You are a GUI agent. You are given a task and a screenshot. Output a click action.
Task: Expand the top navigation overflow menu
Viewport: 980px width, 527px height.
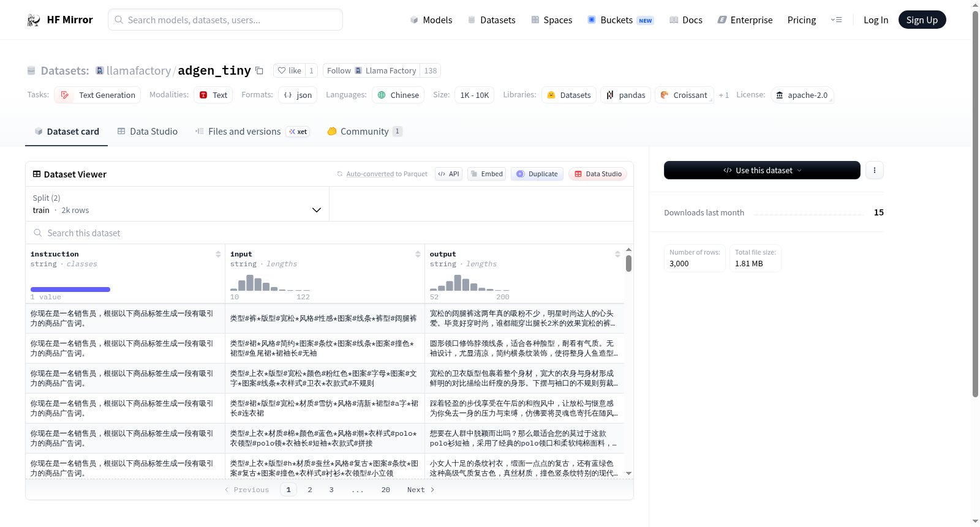836,20
